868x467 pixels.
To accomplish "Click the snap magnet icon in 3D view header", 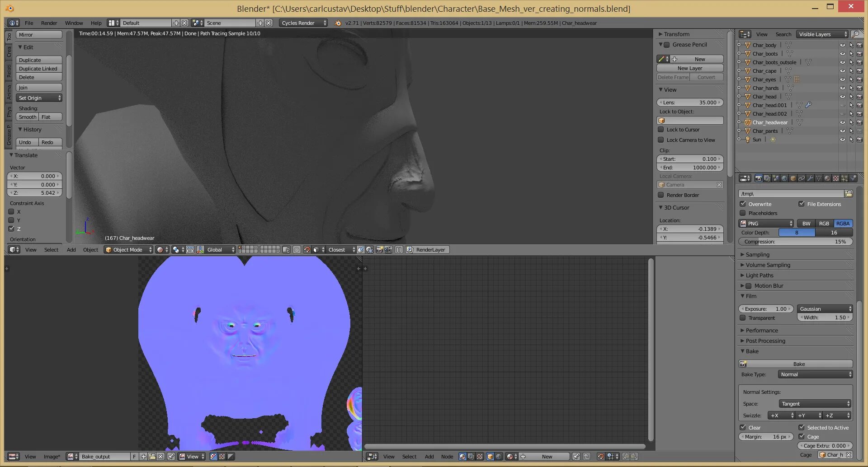I will click(x=307, y=250).
